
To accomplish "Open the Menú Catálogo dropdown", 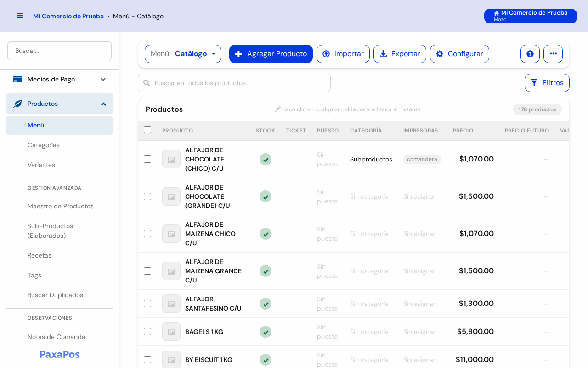I will (183, 54).
